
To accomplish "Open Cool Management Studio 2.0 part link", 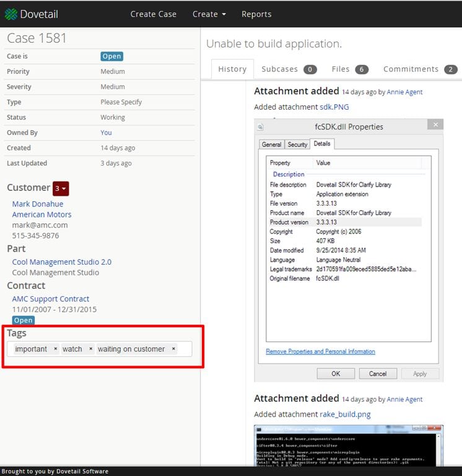I will pos(62,262).
